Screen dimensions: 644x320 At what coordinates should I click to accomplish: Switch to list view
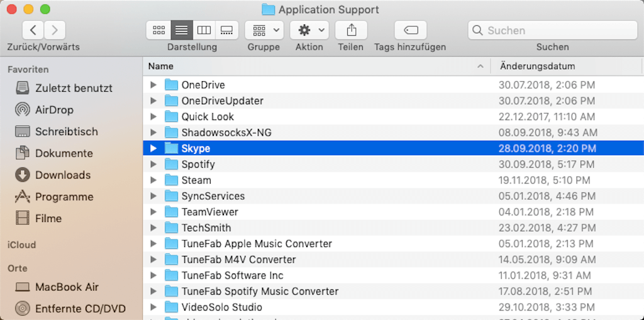[182, 30]
